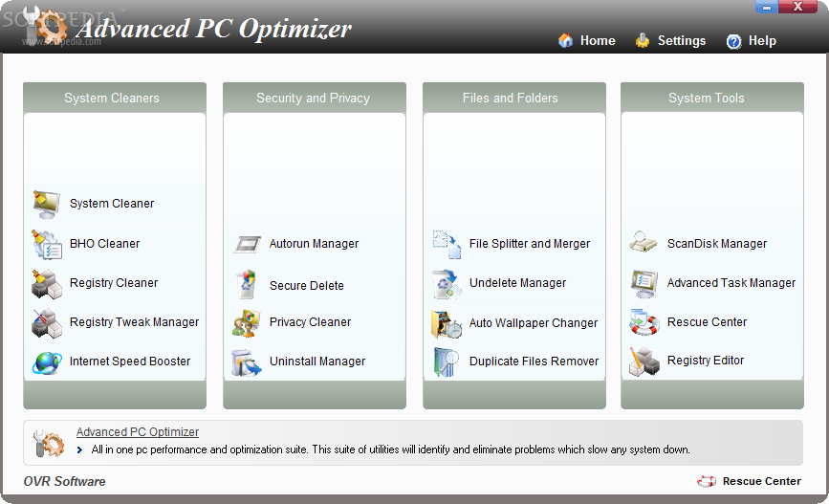Click the Uninstall Manager icon
Image resolution: width=829 pixels, height=504 pixels.
[247, 362]
